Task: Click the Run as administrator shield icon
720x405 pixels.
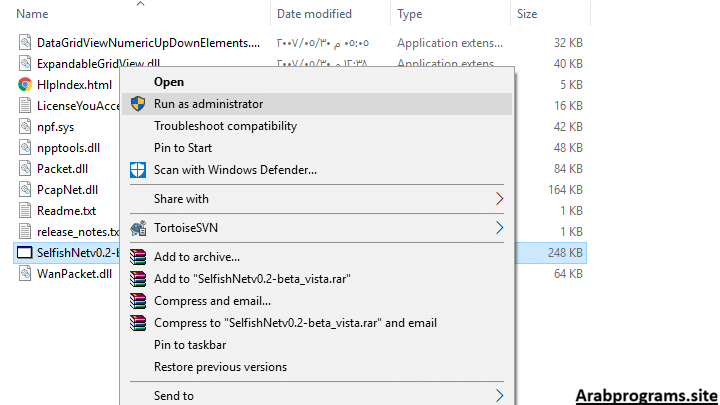Action: click(138, 104)
